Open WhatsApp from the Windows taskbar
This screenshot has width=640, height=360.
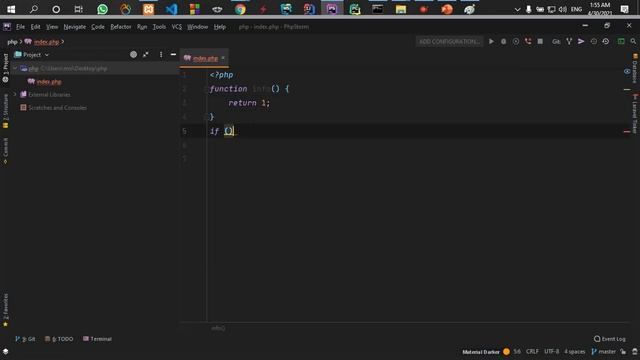(102, 9)
